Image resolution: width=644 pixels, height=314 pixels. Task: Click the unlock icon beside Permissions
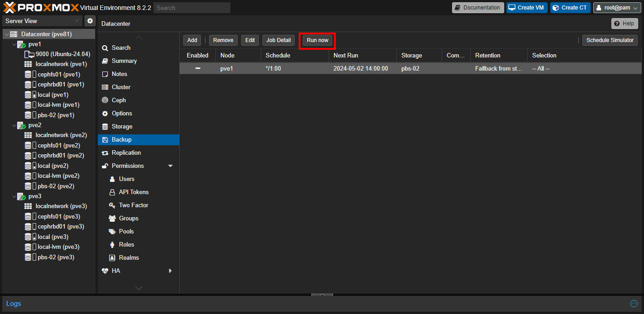click(x=105, y=166)
